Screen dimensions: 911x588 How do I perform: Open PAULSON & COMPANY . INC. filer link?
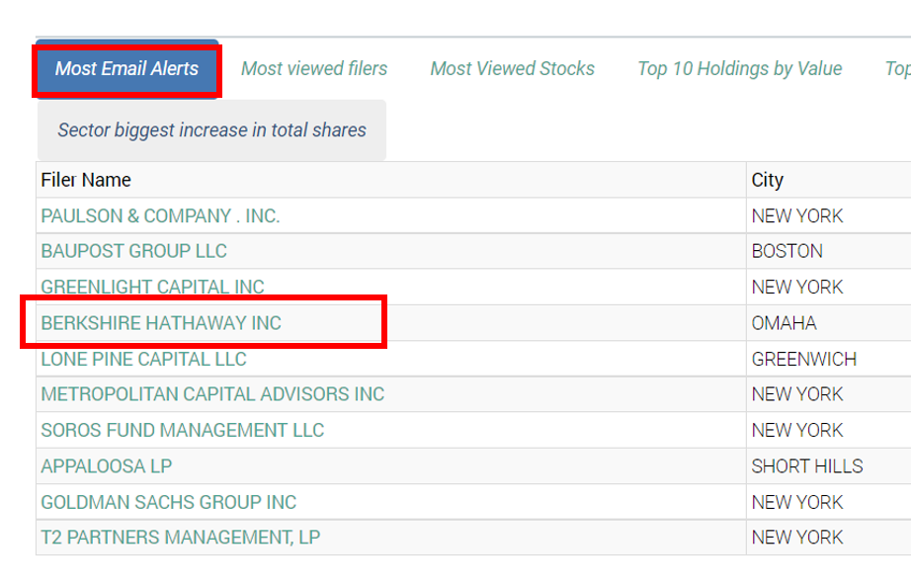pyautogui.click(x=160, y=216)
